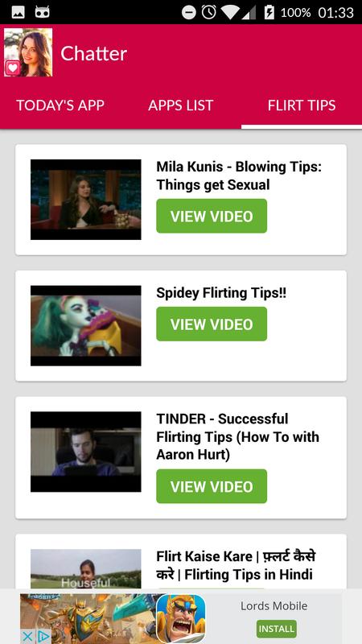The image size is (362, 644).
Task: Open the Aaron Hurt TINDER thumbnail
Action: (x=86, y=452)
